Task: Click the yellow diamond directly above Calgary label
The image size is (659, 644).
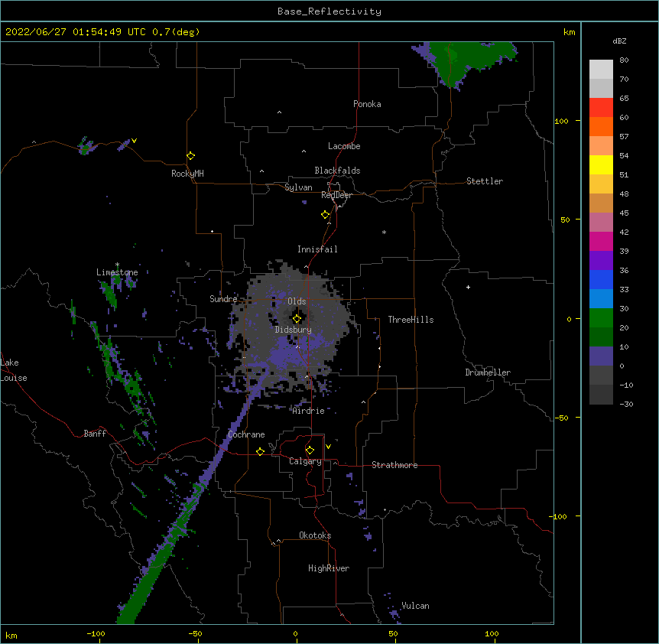Action: (310, 450)
